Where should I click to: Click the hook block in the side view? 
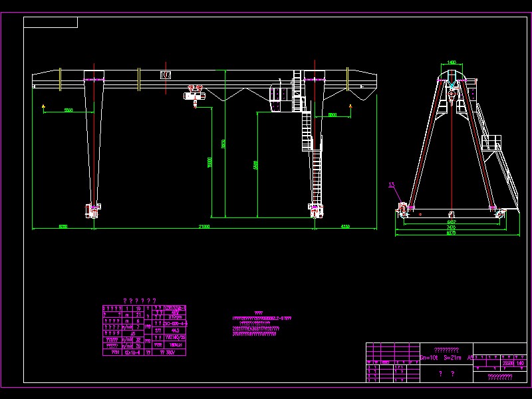pyautogui.click(x=452, y=96)
